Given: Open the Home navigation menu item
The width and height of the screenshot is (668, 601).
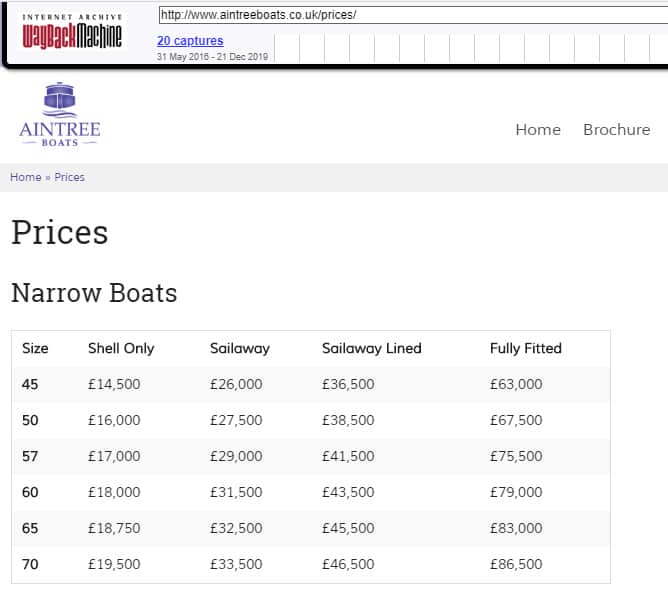Looking at the screenshot, I should 538,129.
